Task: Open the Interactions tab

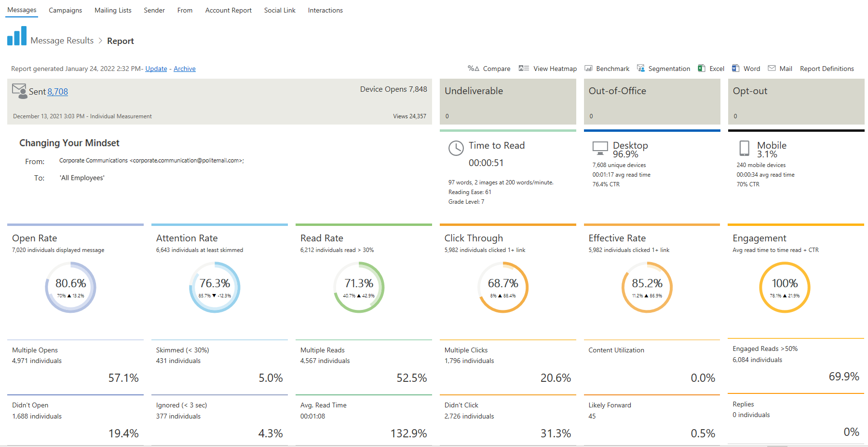Action: tap(325, 10)
